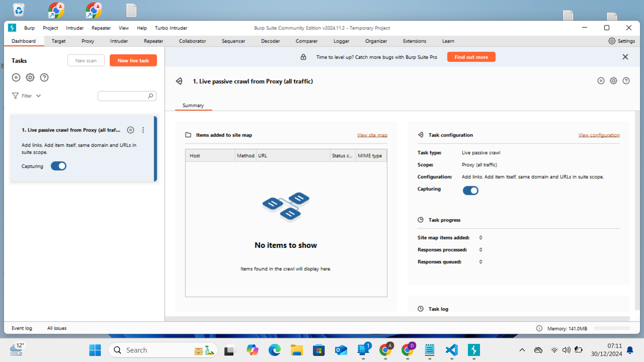Open View site map link
Image resolution: width=644 pixels, height=362 pixels.
click(x=372, y=135)
